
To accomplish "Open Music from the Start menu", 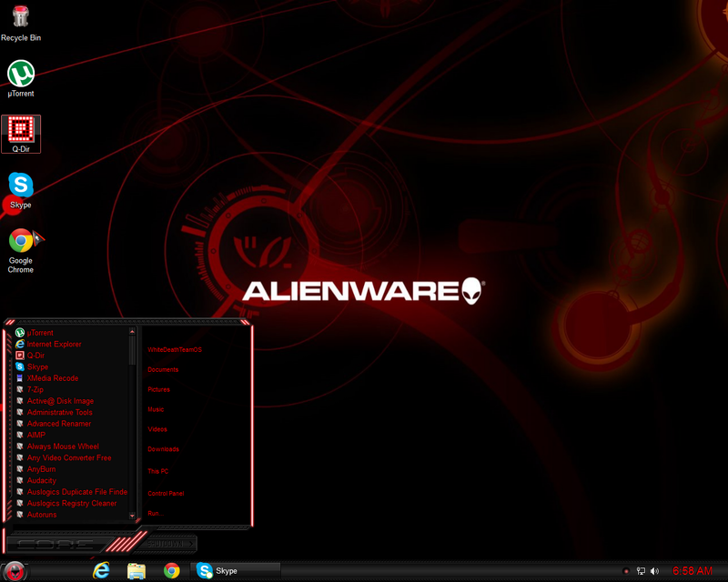I will point(156,409).
